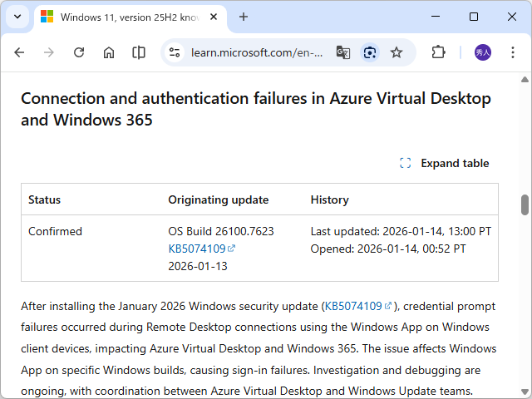This screenshot has width=532, height=399.
Task: Close the Windows 11 version 25H2 tab
Action: pyautogui.click(x=214, y=17)
